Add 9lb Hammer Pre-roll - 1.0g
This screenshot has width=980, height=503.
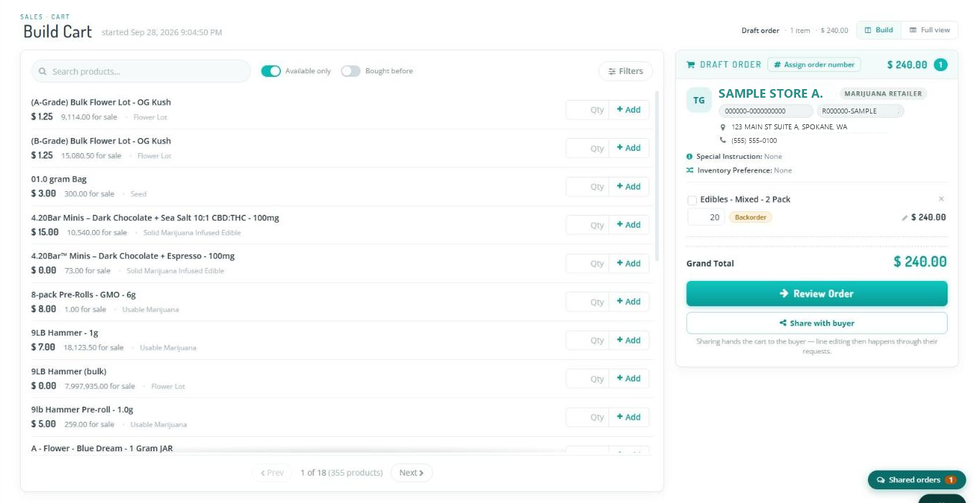click(629, 417)
